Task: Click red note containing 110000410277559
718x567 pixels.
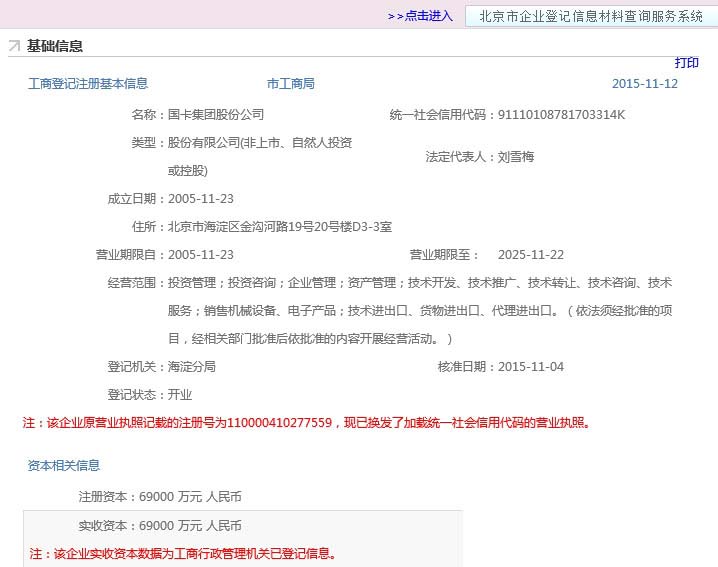Action: click(x=306, y=422)
